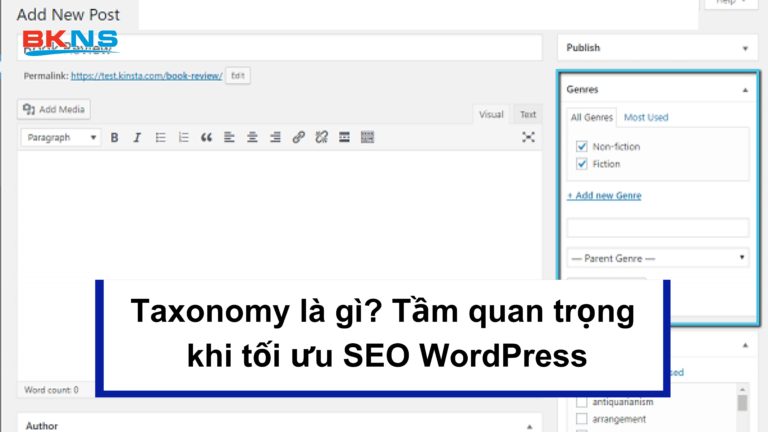Open the Help dropdown tab
The height and width of the screenshot is (432, 768).
pyautogui.click(x=731, y=3)
